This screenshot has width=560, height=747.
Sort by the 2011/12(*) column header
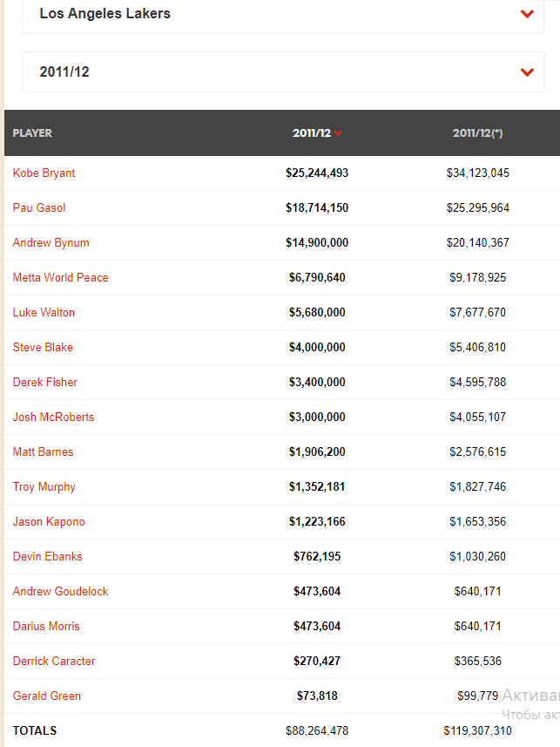[477, 132]
